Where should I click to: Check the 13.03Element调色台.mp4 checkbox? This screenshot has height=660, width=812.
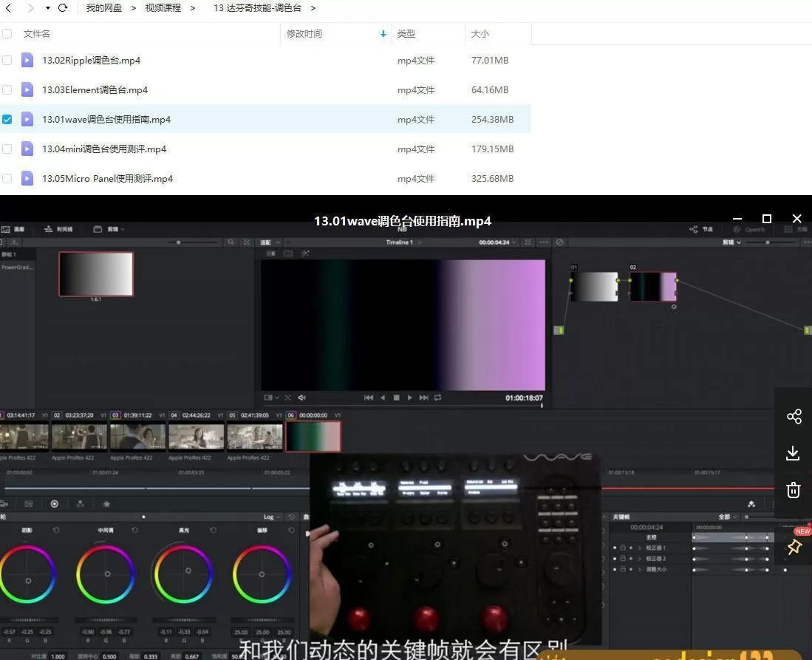(7, 90)
